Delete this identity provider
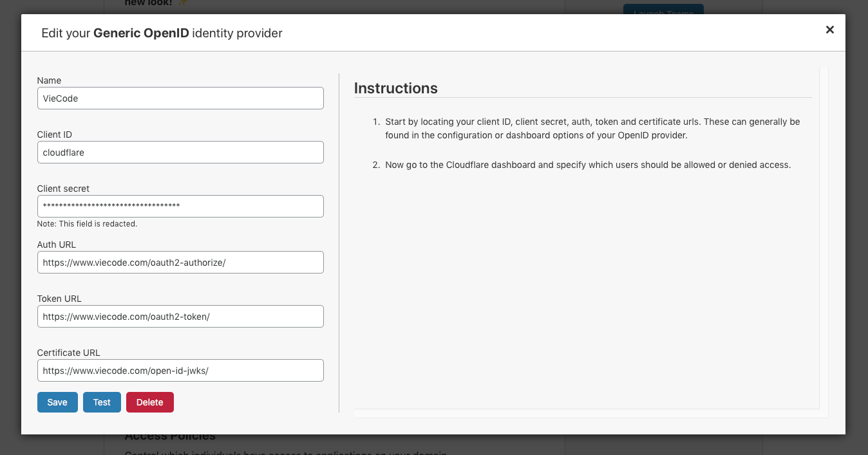This screenshot has height=455, width=868. pos(149,402)
